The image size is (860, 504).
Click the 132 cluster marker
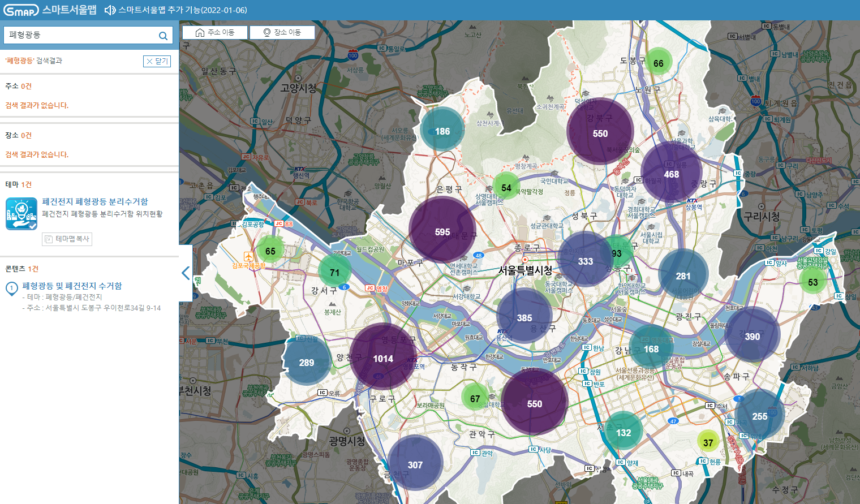[x=623, y=431]
